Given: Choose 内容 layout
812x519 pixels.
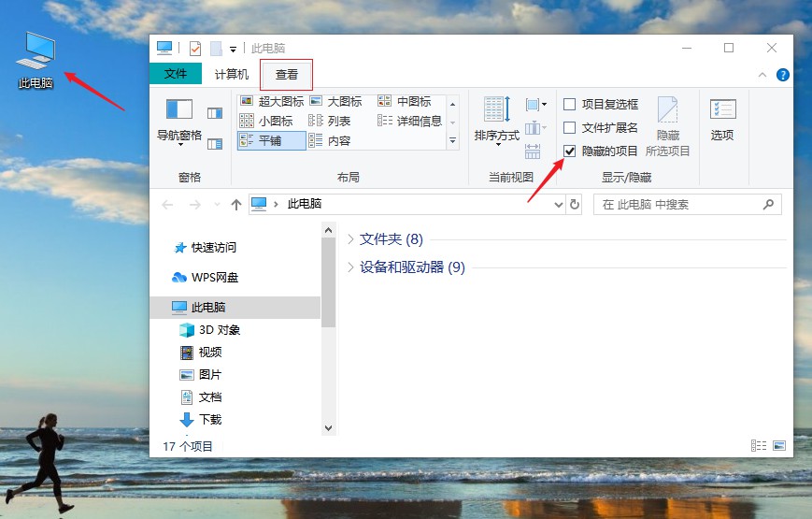Looking at the screenshot, I should pyautogui.click(x=330, y=140).
